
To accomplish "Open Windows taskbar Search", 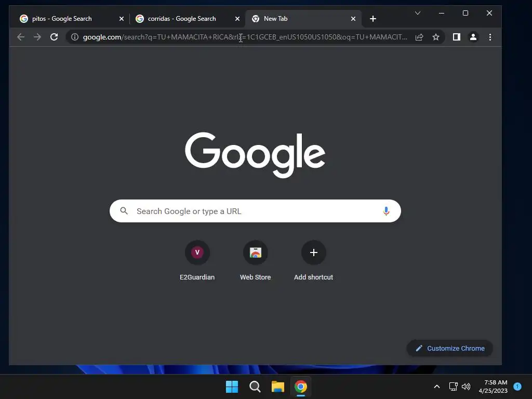I will 255,387.
